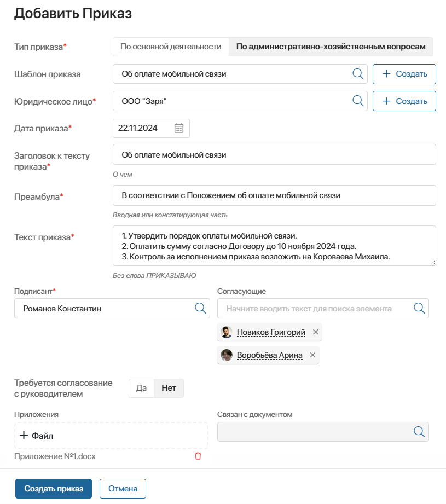
Task: Click into the preamble text field
Action: [x=274, y=195]
